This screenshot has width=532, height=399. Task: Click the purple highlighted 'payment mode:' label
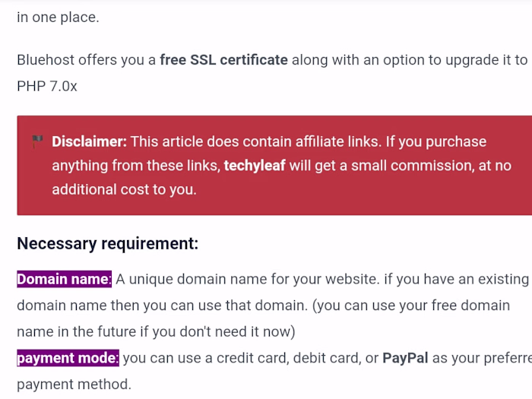tap(68, 358)
